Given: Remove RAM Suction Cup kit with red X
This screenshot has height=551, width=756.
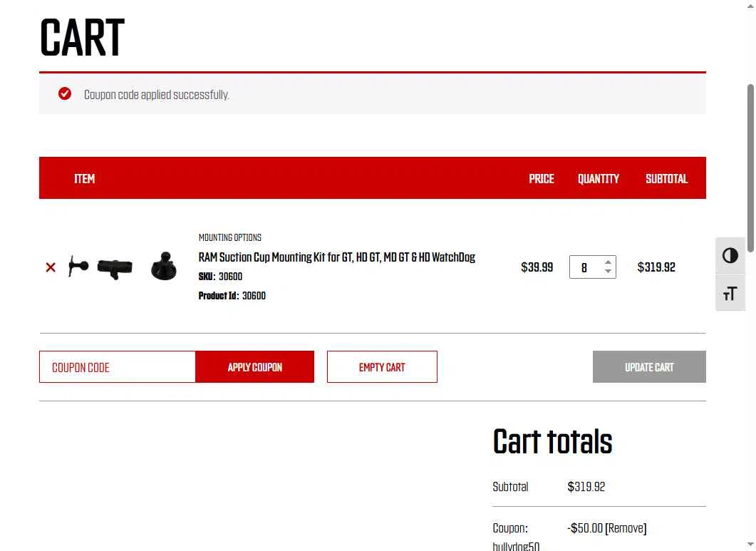Looking at the screenshot, I should pyautogui.click(x=51, y=267).
